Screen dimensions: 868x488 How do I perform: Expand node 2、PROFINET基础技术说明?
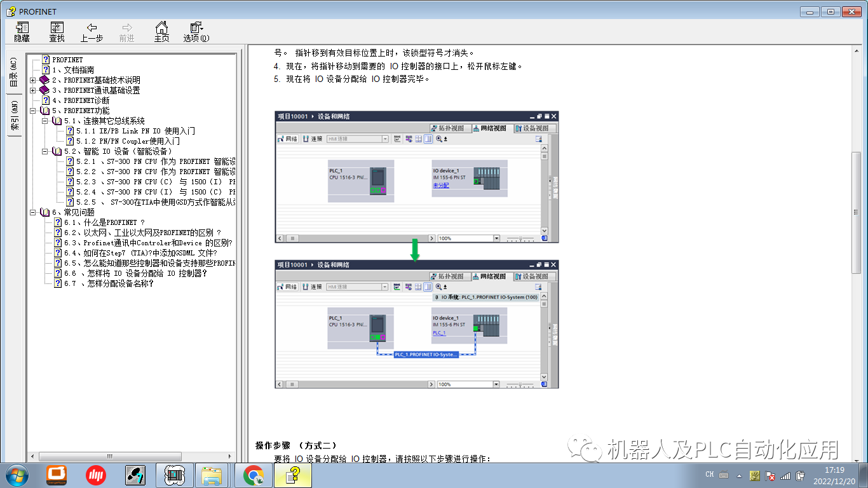point(33,80)
